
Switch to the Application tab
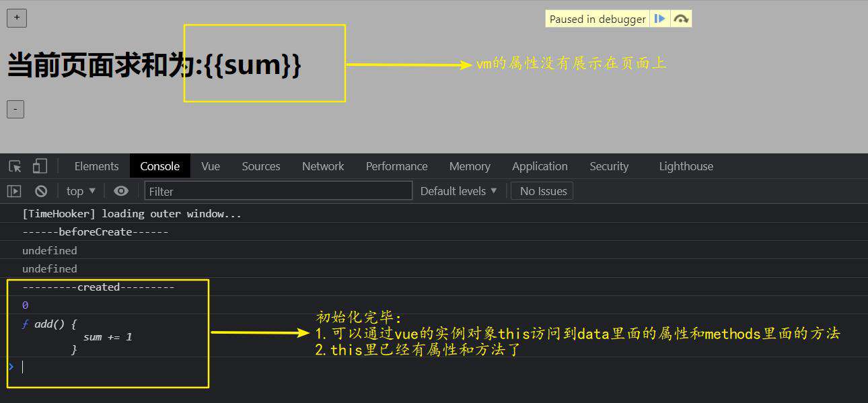(540, 166)
